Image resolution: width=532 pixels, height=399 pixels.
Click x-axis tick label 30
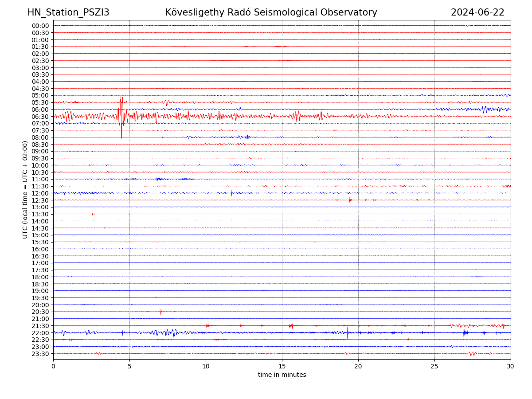[510, 366]
